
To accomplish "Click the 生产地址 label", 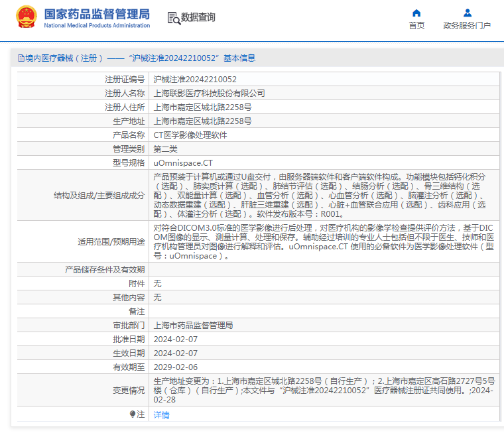I will tap(129, 121).
